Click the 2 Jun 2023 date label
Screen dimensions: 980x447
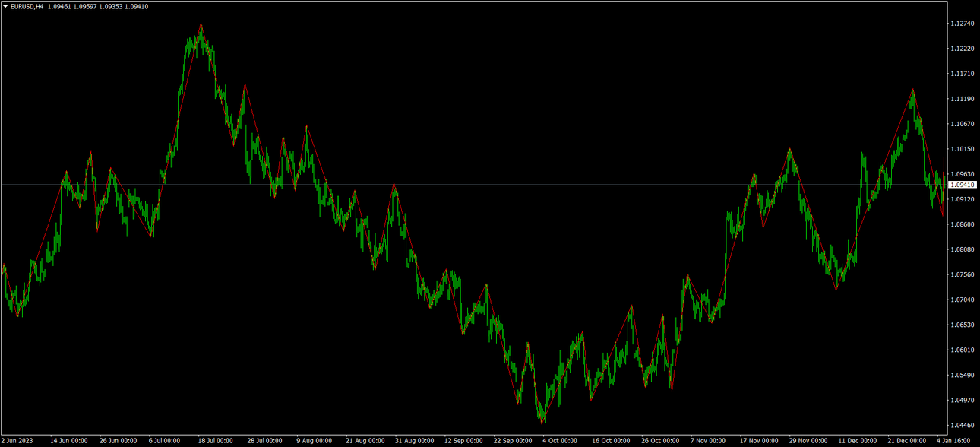coord(17,440)
